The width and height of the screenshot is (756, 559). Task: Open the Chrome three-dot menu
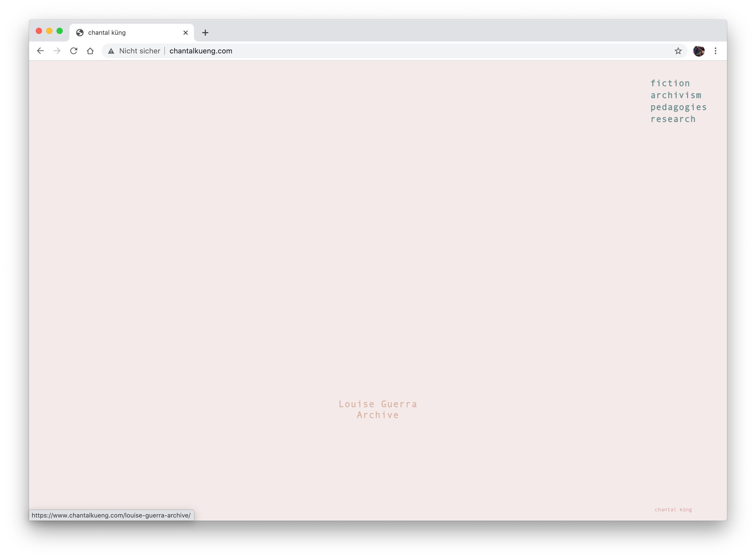point(715,51)
